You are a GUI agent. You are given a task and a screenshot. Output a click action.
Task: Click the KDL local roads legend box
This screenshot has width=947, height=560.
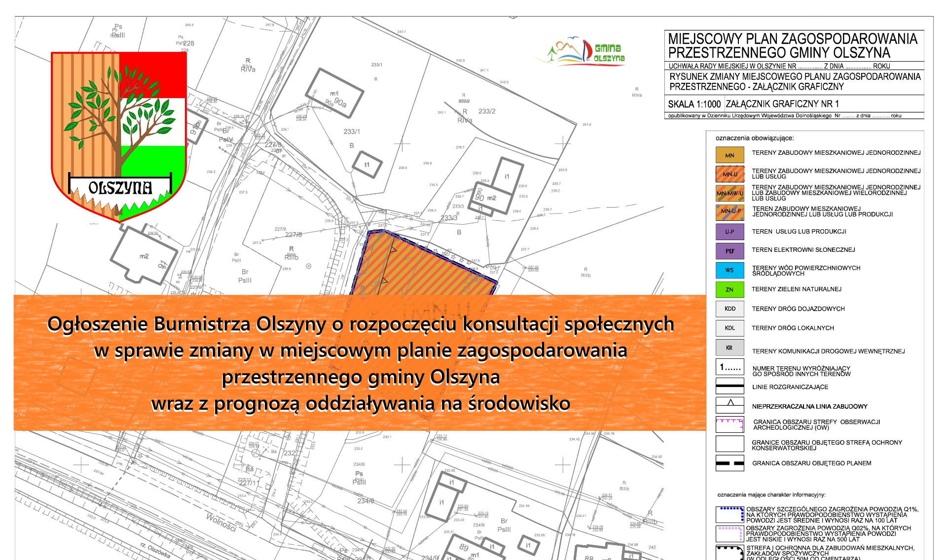[729, 328]
